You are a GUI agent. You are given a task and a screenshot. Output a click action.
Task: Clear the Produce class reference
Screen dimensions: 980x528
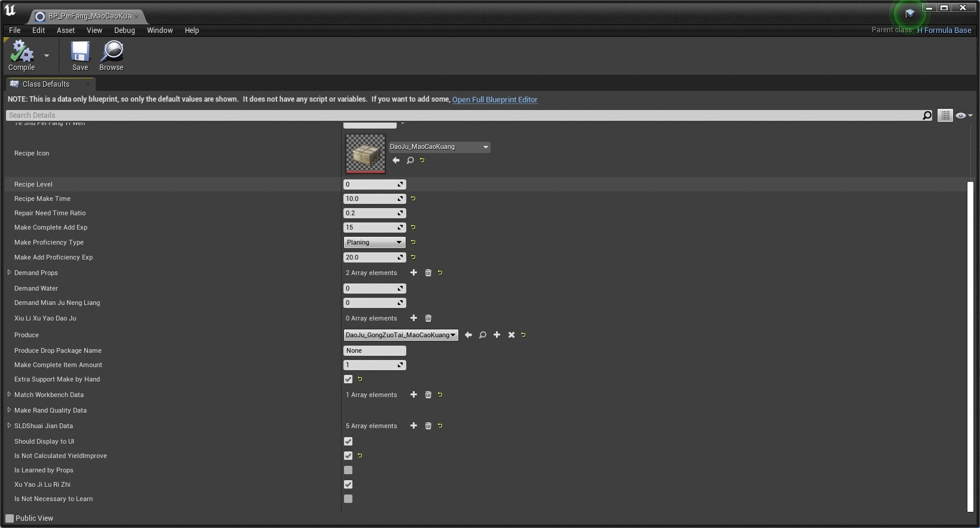[512, 335]
